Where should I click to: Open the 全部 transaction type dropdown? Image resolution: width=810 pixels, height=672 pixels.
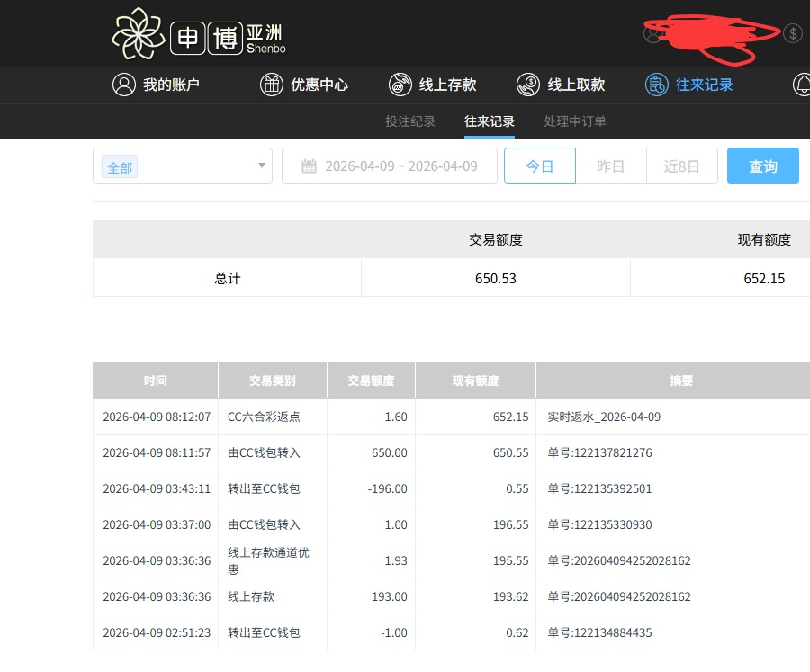[x=182, y=166]
